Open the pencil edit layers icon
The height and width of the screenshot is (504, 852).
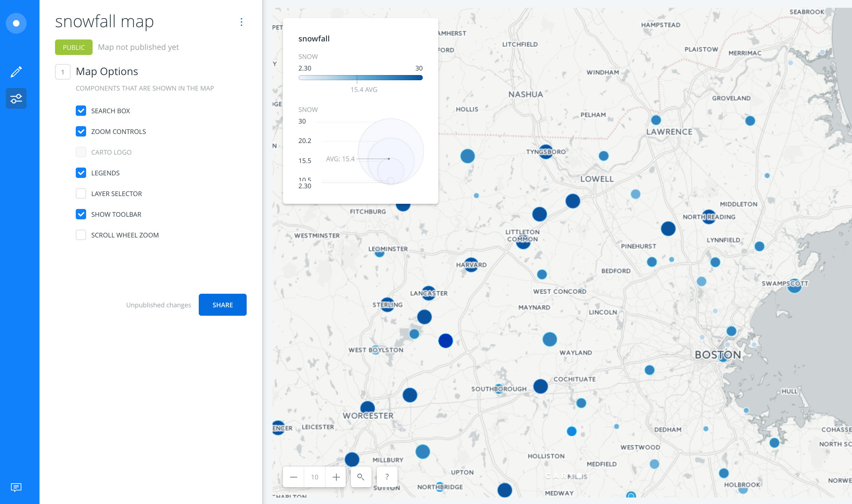click(x=16, y=72)
